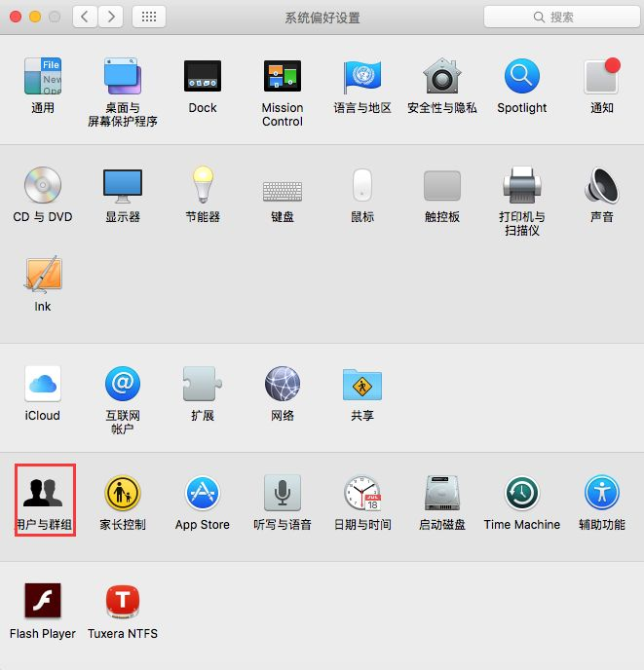Open 鼠标 mouse preferences
The width and height of the screenshot is (644, 670).
coord(362,185)
